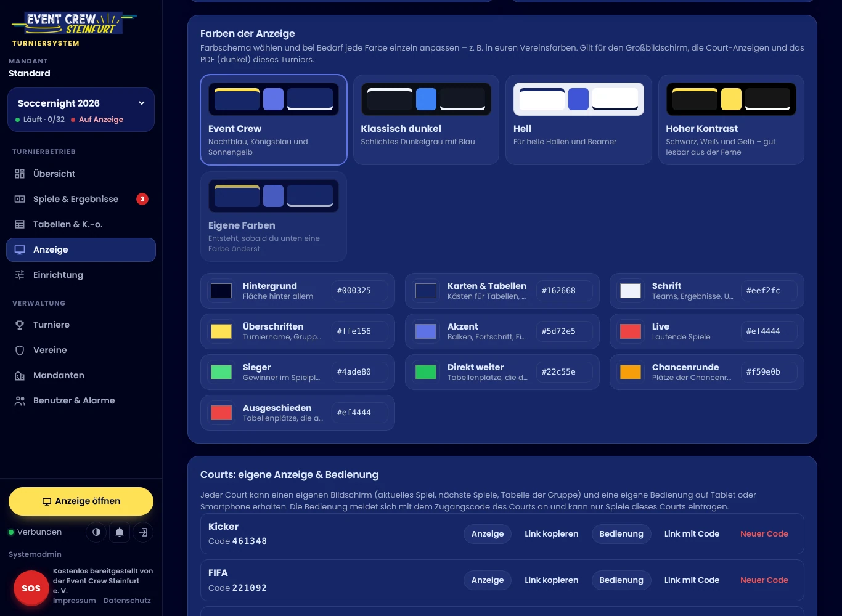842x616 pixels.
Task: Open the Datenschutz link
Action: pyautogui.click(x=127, y=601)
